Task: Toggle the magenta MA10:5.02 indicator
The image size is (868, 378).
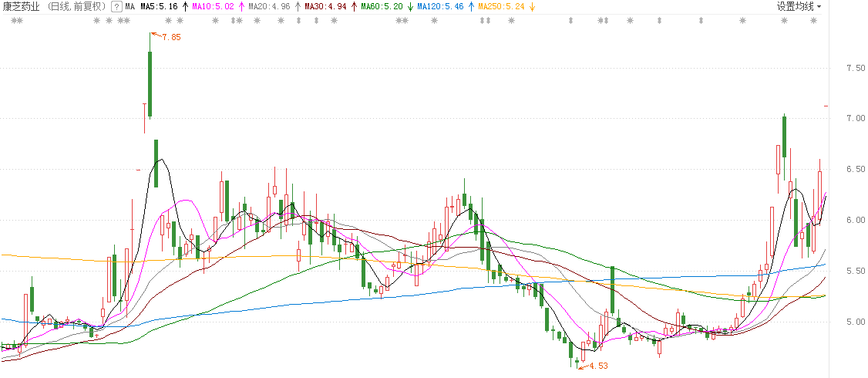Action: pyautogui.click(x=213, y=6)
